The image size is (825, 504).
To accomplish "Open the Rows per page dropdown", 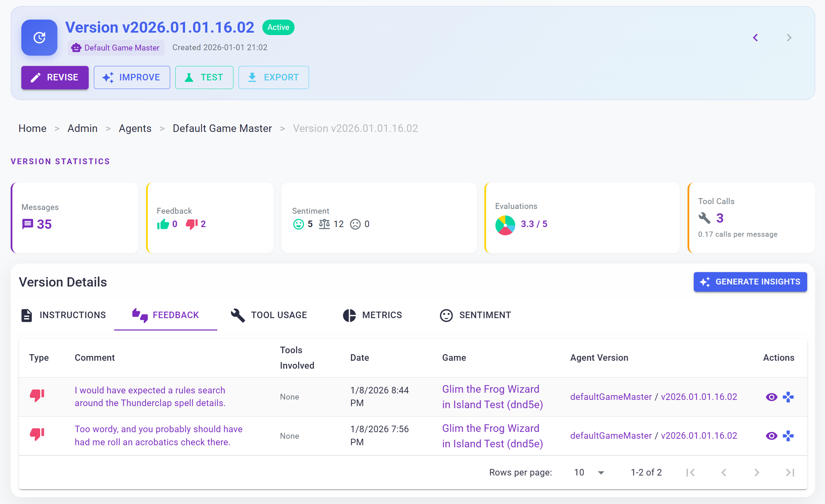I will tap(589, 472).
